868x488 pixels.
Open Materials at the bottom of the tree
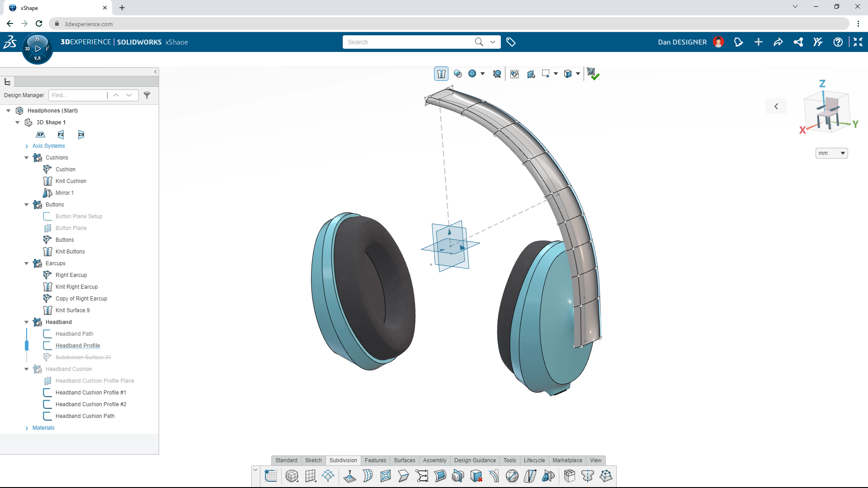click(43, 427)
